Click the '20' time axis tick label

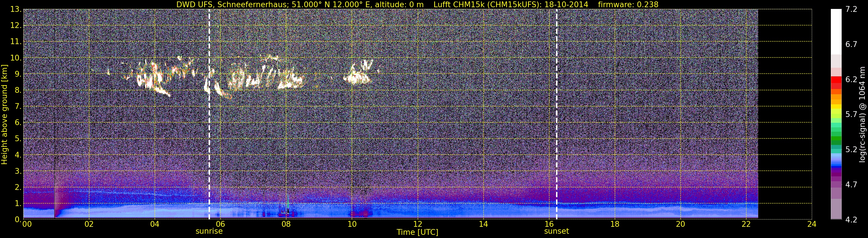point(680,224)
